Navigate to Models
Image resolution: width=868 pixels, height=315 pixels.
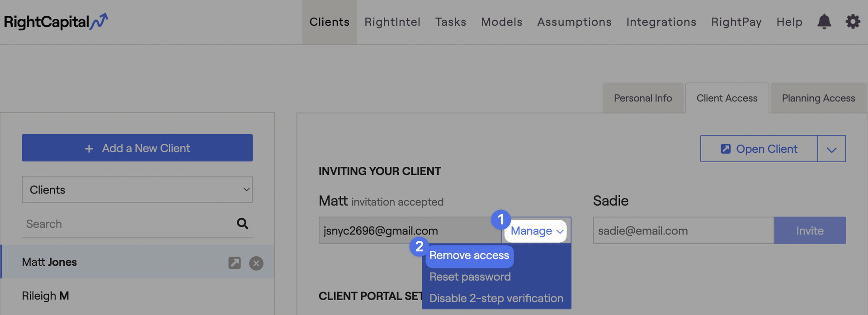click(x=502, y=22)
